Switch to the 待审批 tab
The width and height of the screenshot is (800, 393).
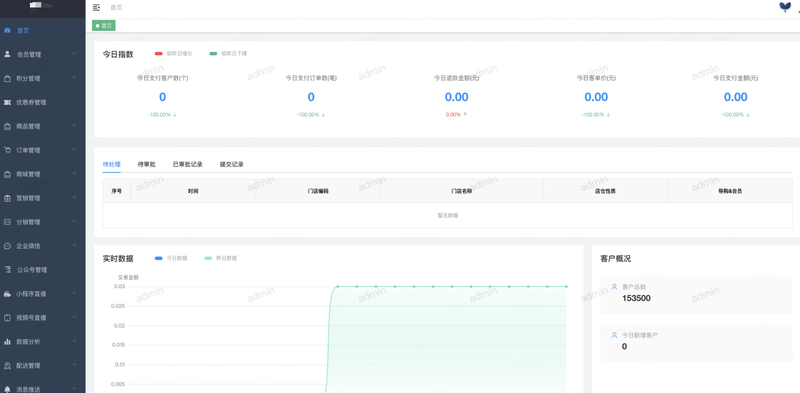(146, 164)
